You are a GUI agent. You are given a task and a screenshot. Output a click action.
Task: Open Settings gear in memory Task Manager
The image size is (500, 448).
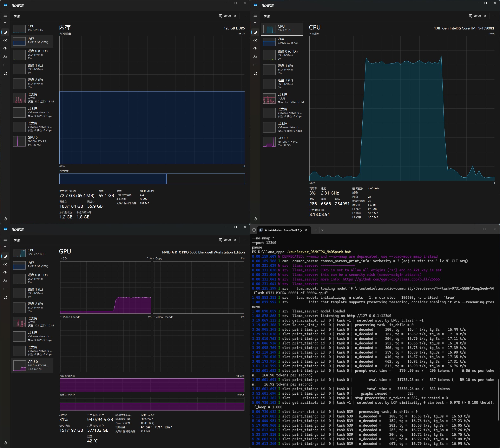coord(5,219)
